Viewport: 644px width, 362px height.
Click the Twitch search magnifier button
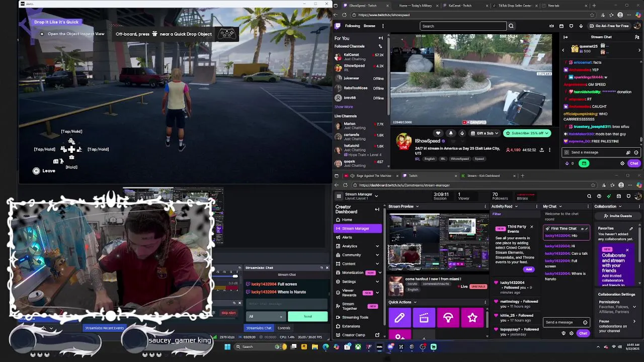(x=511, y=26)
